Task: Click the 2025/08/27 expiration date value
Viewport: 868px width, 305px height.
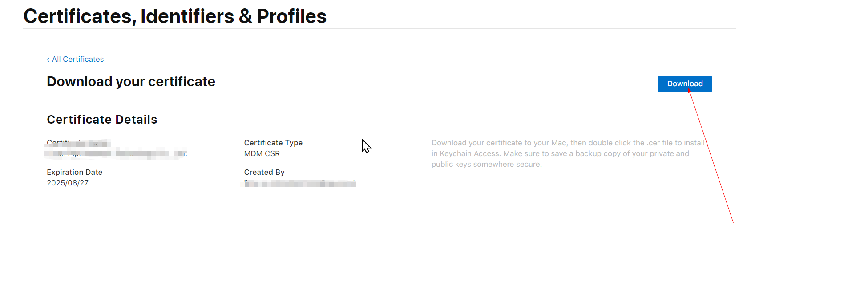Action: (x=68, y=183)
